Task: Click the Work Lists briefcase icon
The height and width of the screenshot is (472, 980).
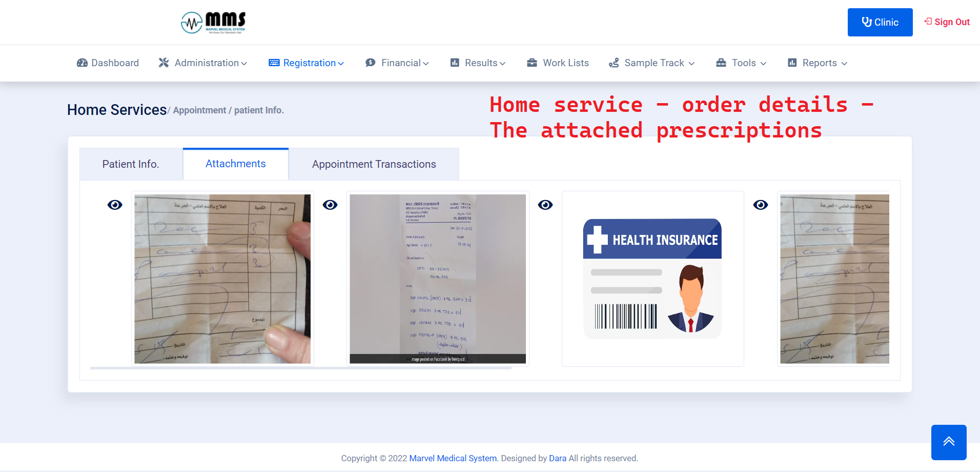Action: pyautogui.click(x=532, y=63)
